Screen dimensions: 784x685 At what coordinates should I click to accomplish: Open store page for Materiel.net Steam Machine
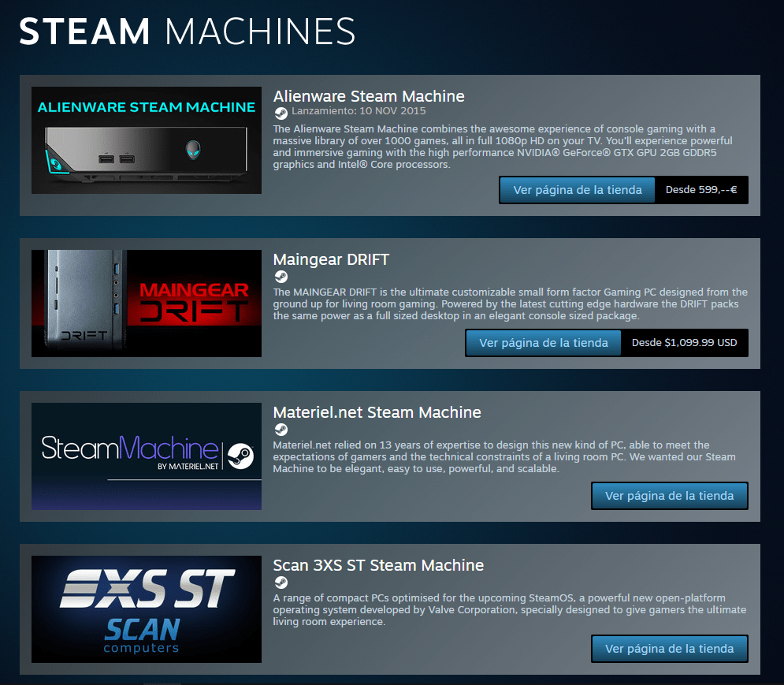(670, 496)
